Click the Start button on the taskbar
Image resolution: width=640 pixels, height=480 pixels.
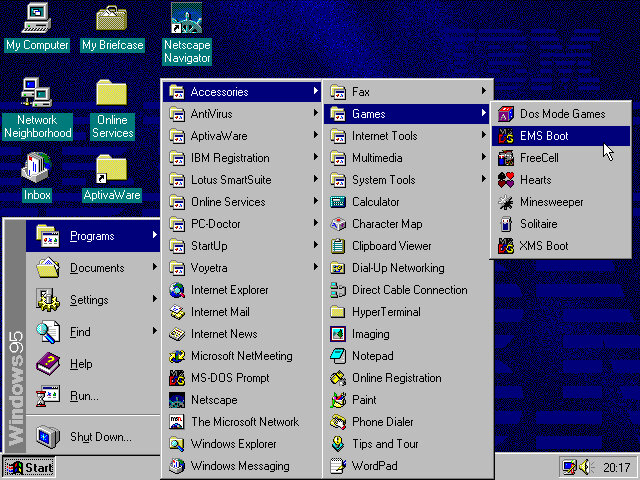pos(29,467)
